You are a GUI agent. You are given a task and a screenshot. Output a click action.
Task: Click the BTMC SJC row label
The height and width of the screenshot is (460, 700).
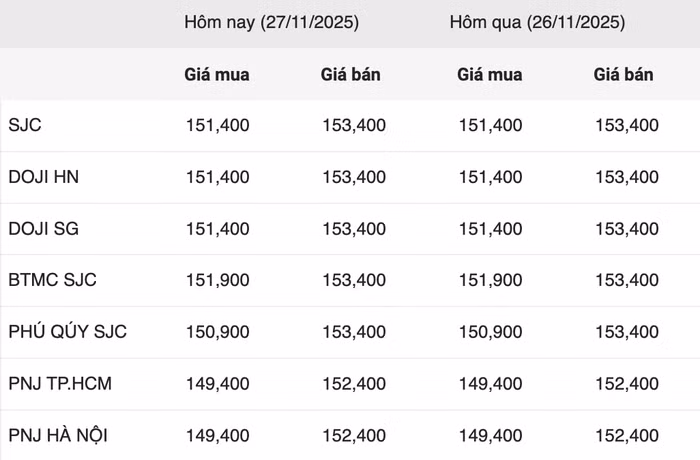pyautogui.click(x=52, y=280)
